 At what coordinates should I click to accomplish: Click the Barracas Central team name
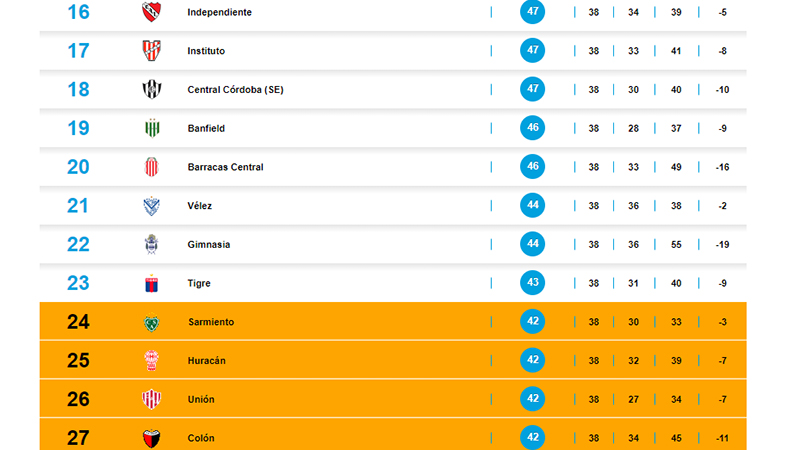coord(225,167)
